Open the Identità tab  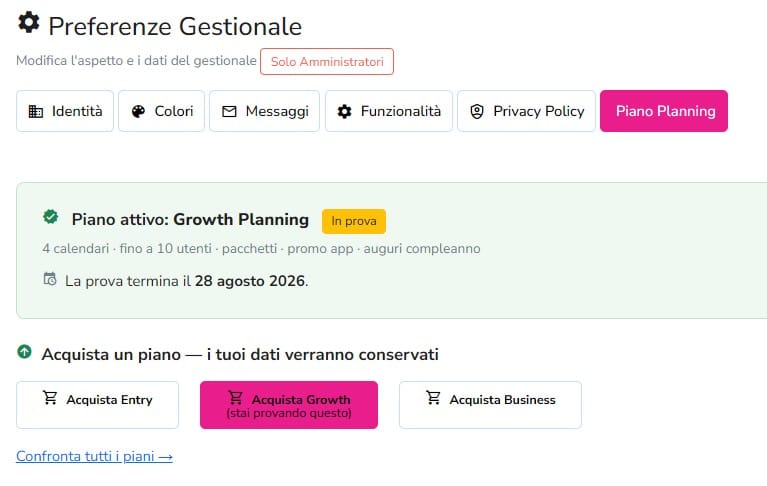pyautogui.click(x=65, y=111)
